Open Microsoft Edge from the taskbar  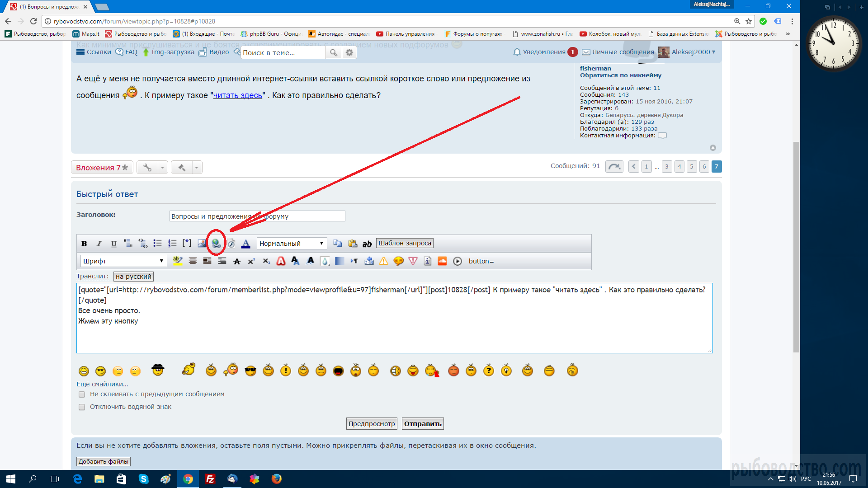[x=77, y=479]
